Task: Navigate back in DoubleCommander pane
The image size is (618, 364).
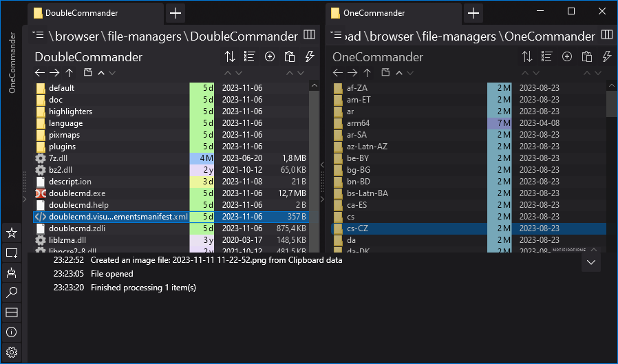Action: click(40, 73)
